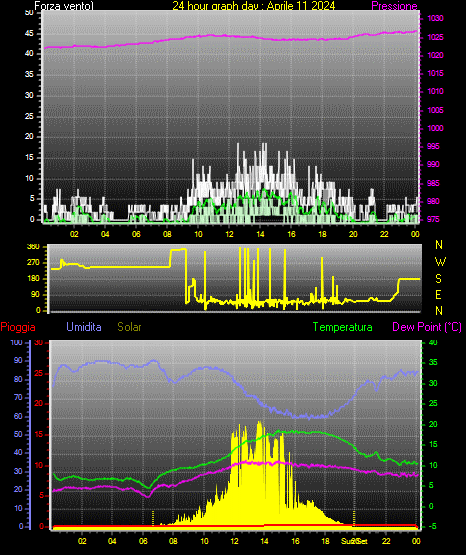Click the 'W' compass direction label
Viewport: 466px width, 555px height.
[x=440, y=262]
